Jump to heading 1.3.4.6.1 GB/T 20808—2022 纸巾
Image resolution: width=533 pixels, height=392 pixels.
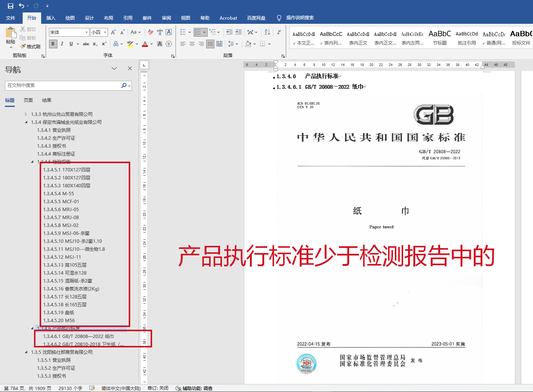click(79, 336)
